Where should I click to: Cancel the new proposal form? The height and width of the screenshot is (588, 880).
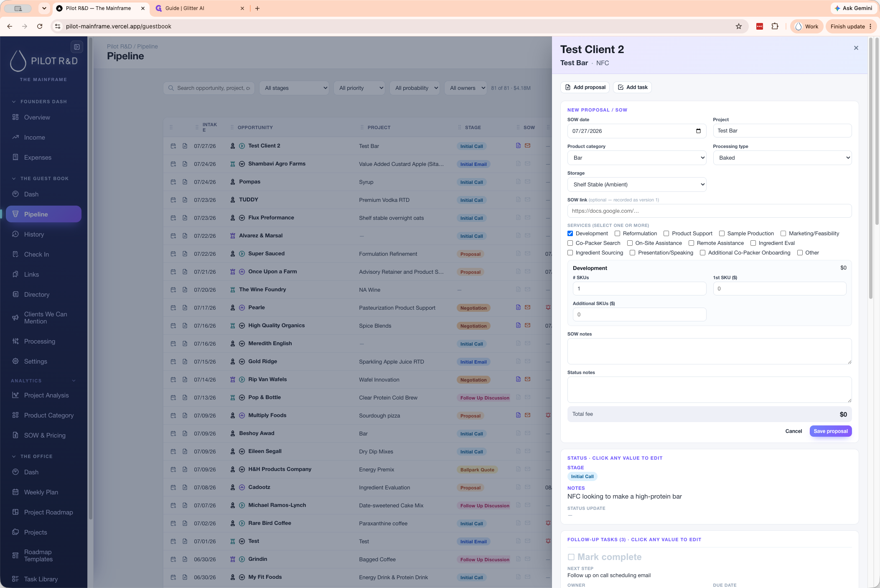point(794,431)
